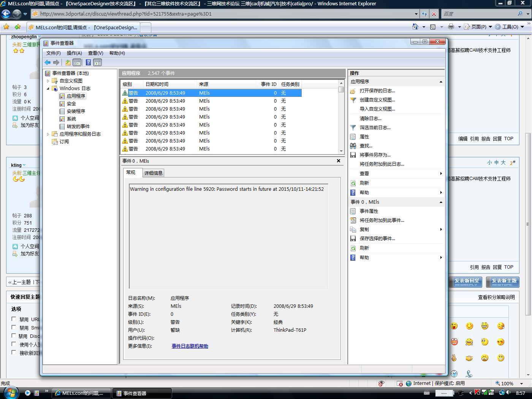Click the up-one-level folder icon in Event Viewer toolbar
Viewport: 532px width, 399px height.
click(68, 62)
